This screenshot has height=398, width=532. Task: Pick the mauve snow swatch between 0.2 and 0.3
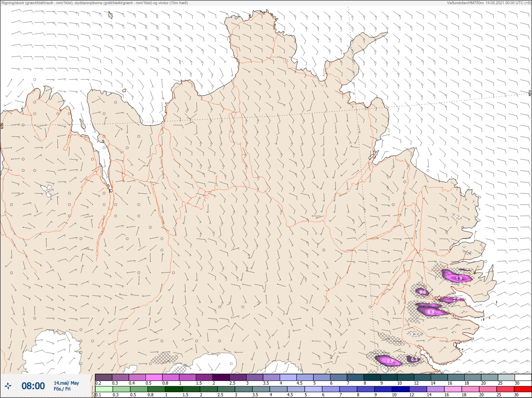pyautogui.click(x=103, y=377)
